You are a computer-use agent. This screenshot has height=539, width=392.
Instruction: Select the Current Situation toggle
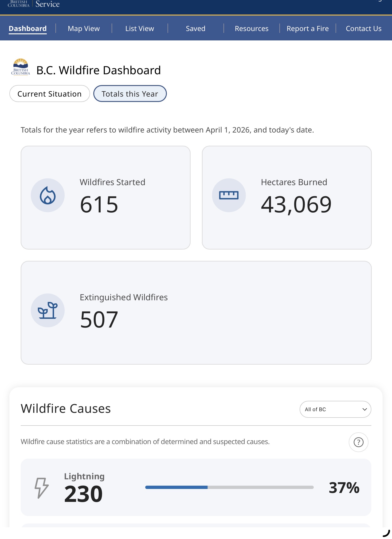[x=49, y=94]
